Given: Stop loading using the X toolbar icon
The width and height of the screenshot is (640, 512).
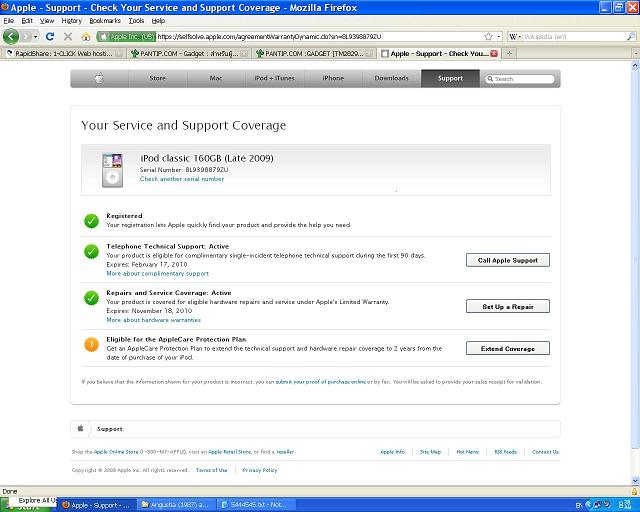Looking at the screenshot, I should click(x=68, y=36).
